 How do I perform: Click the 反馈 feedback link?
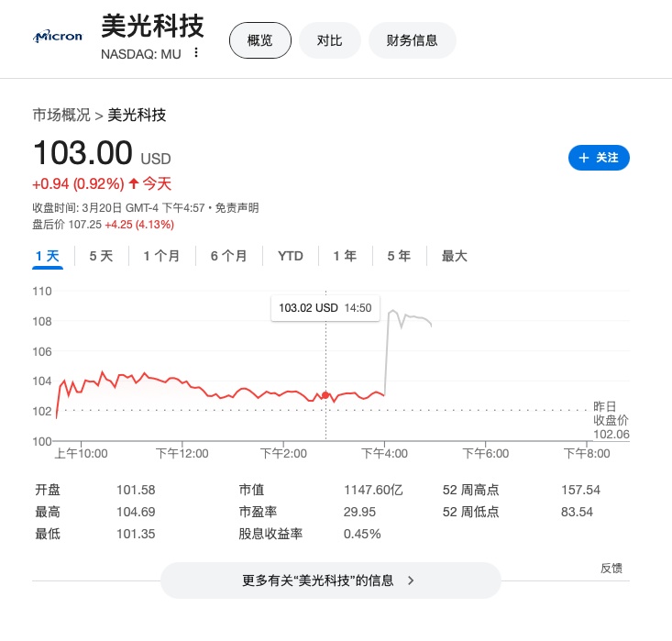pos(611,568)
